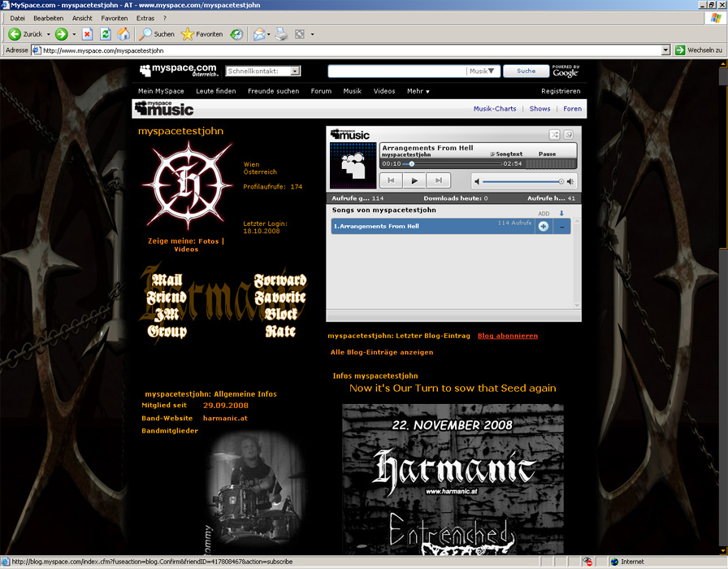Open the Extras menu
The image size is (728, 569).
145,18
